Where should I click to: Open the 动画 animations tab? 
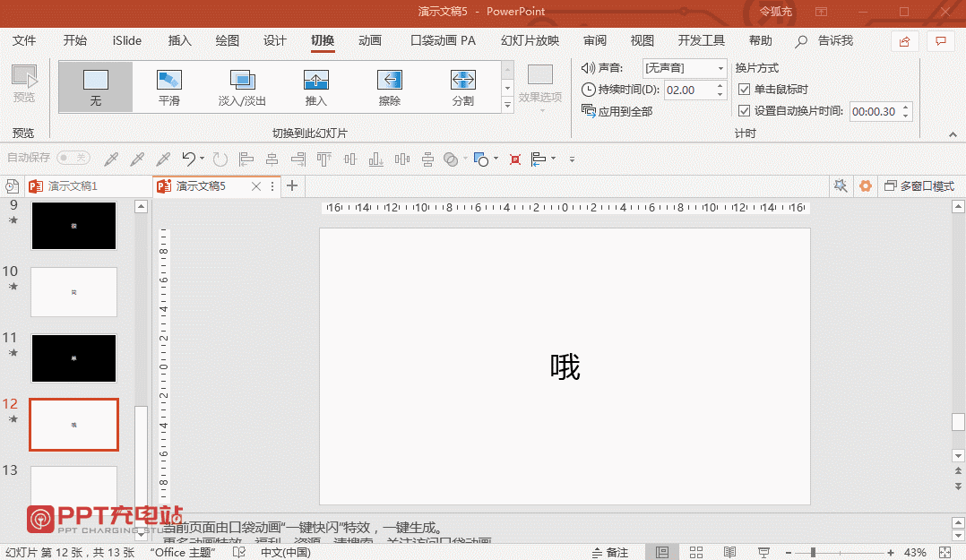pyautogui.click(x=369, y=40)
